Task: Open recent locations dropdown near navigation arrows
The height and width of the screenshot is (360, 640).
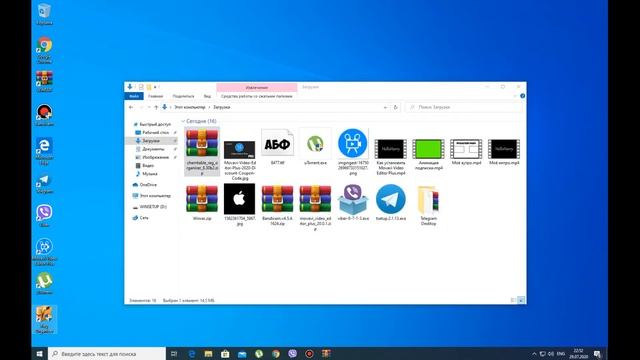Action: 149,107
